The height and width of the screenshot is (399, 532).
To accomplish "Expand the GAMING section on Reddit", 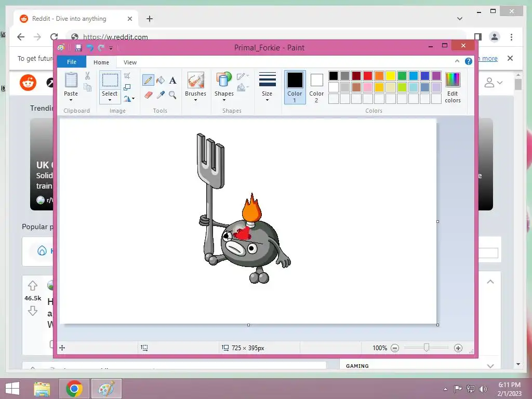I will pos(490,366).
